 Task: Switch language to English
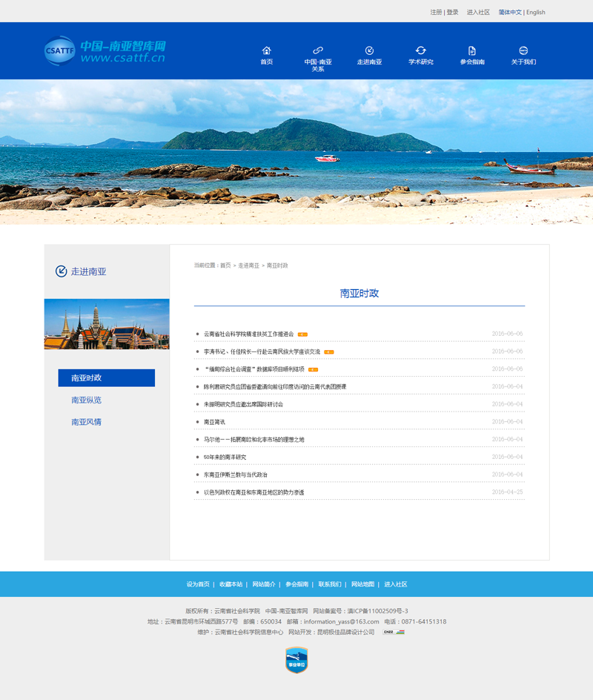pyautogui.click(x=536, y=12)
